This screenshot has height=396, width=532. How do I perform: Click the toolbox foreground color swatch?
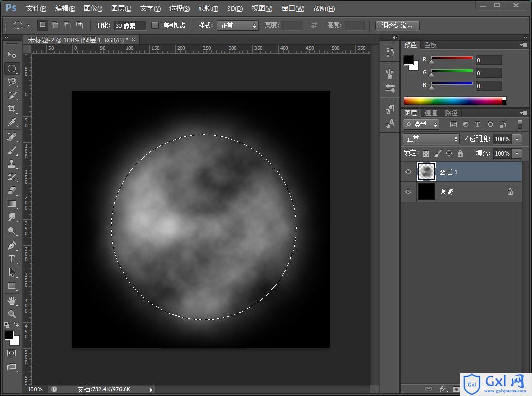pos(9,335)
